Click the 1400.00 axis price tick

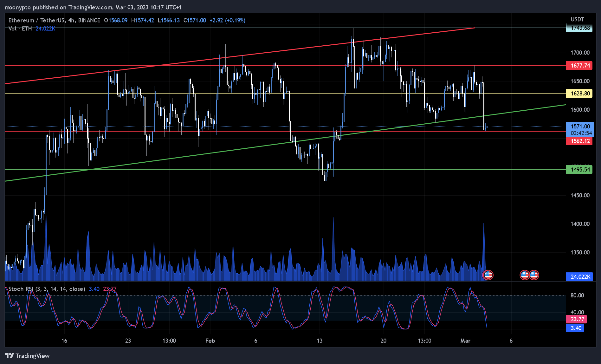tap(580, 224)
